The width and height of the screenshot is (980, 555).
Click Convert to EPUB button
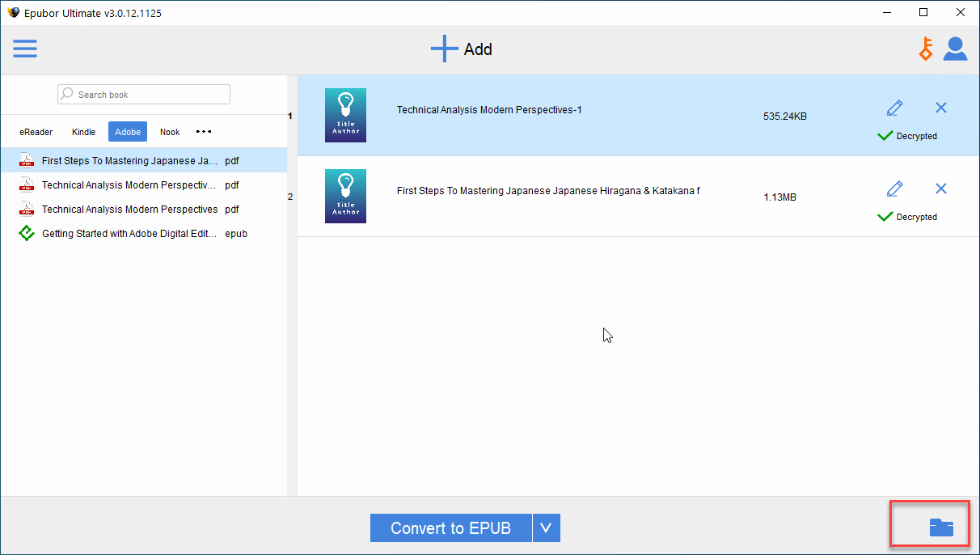coord(450,527)
